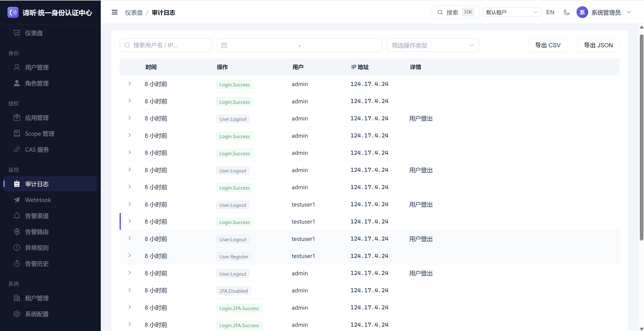Go to 告警历史 in sidebar
Image resolution: width=644 pixels, height=331 pixels.
(37, 264)
